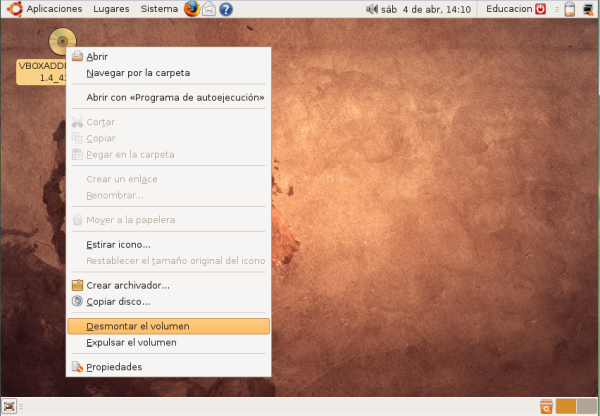600x416 pixels.
Task: Click the volume speaker icon
Action: tap(373, 9)
